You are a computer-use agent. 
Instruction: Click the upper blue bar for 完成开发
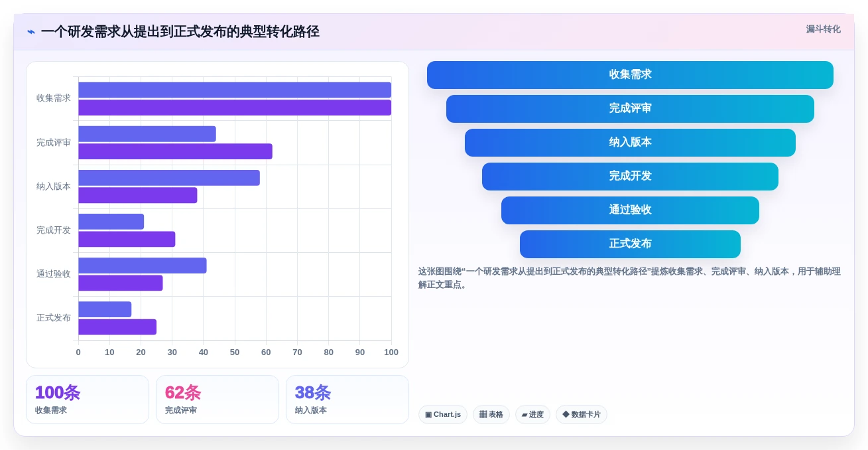click(111, 222)
